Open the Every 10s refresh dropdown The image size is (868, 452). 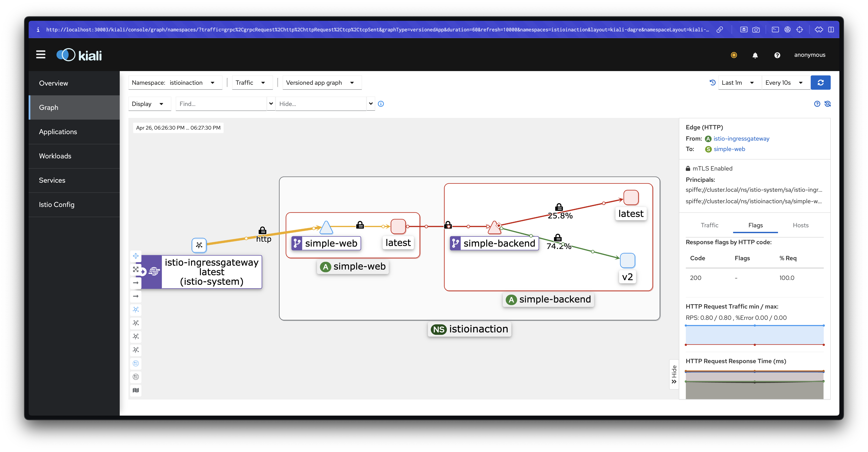[x=786, y=83]
